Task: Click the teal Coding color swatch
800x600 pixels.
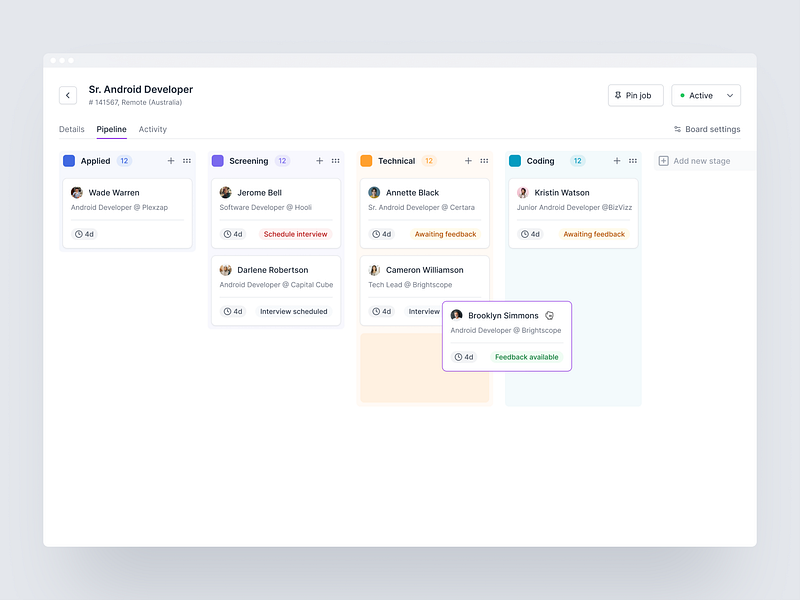Action: click(515, 161)
